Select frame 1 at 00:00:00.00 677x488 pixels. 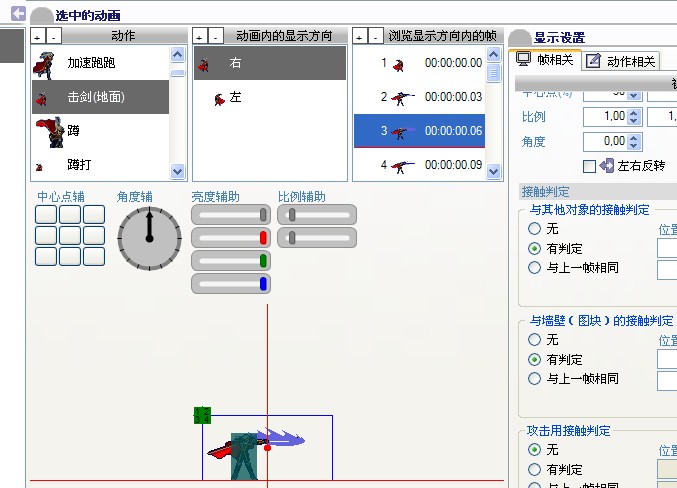tap(419, 63)
